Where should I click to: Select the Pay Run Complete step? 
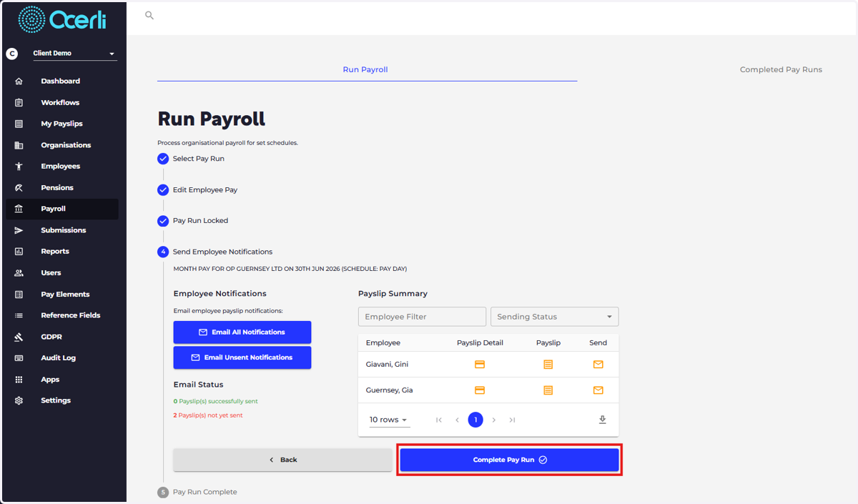pyautogui.click(x=197, y=492)
